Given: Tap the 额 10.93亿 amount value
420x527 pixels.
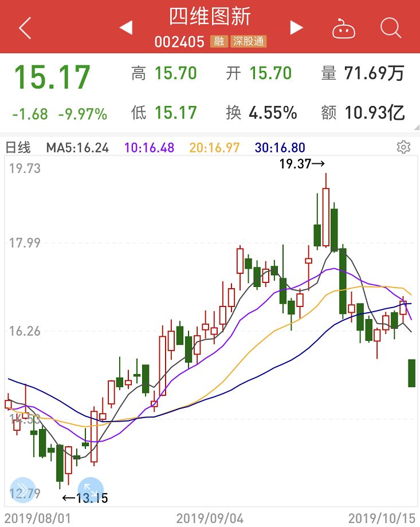Looking at the screenshot, I should coord(363,113).
